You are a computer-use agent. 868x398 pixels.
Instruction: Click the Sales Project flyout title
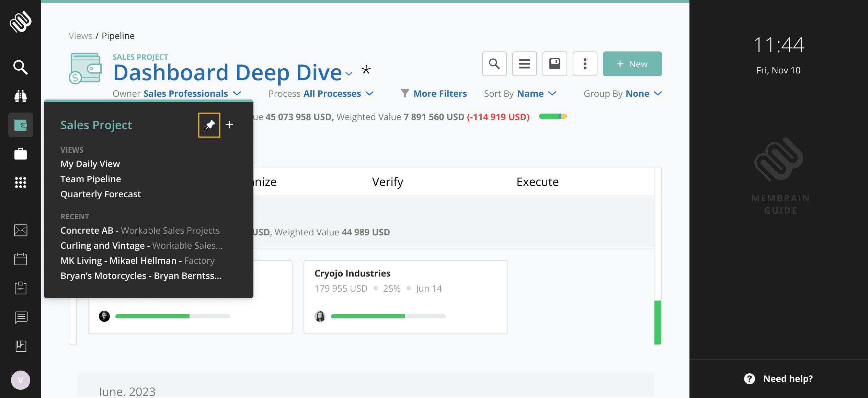click(x=96, y=125)
